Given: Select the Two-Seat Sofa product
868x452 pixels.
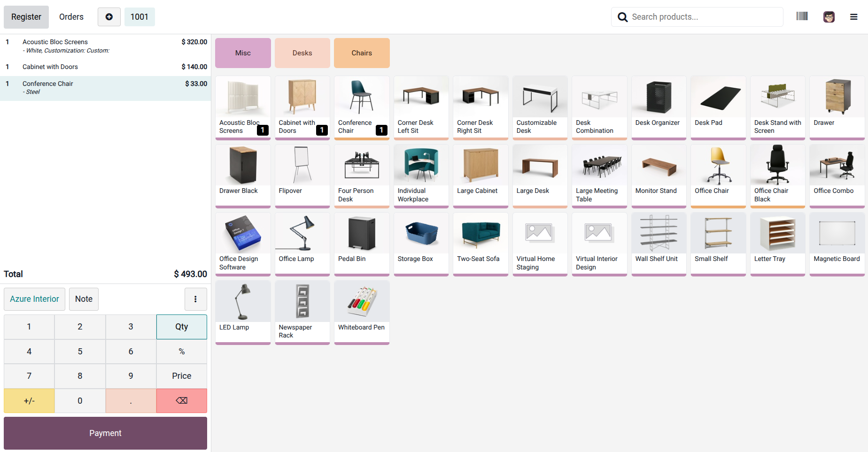Looking at the screenshot, I should (480, 244).
